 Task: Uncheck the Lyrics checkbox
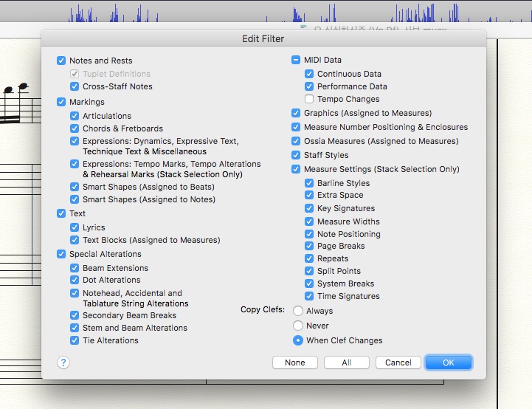point(75,227)
